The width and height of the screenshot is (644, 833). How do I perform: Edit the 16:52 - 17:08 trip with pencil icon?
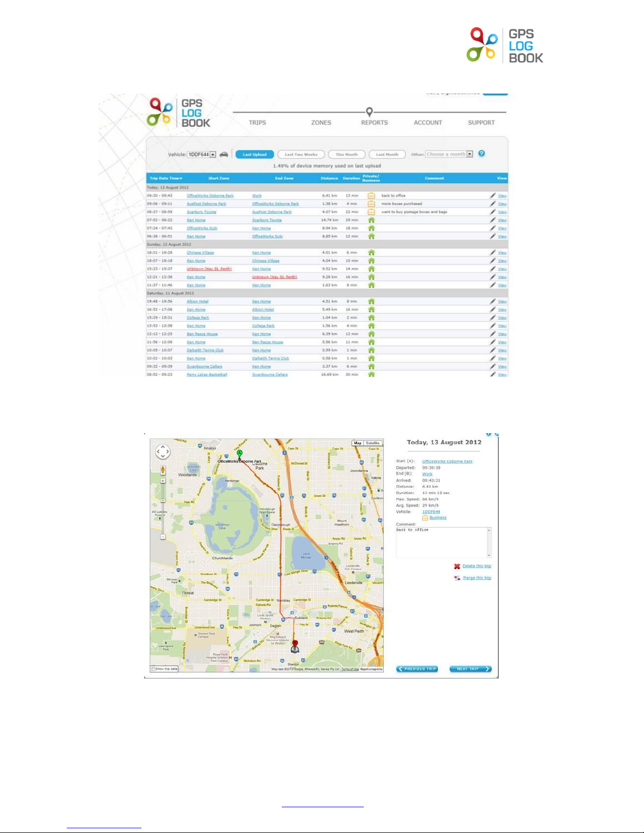coord(493,310)
